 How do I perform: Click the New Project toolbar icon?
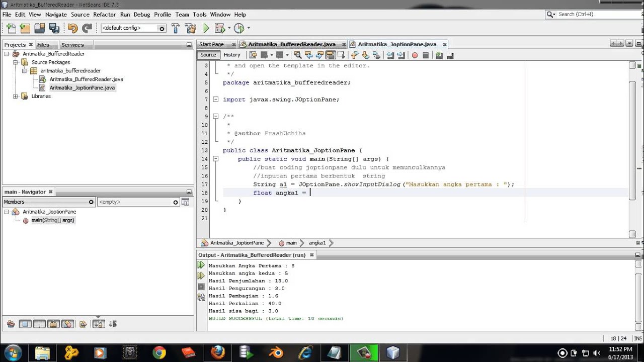coord(25,28)
